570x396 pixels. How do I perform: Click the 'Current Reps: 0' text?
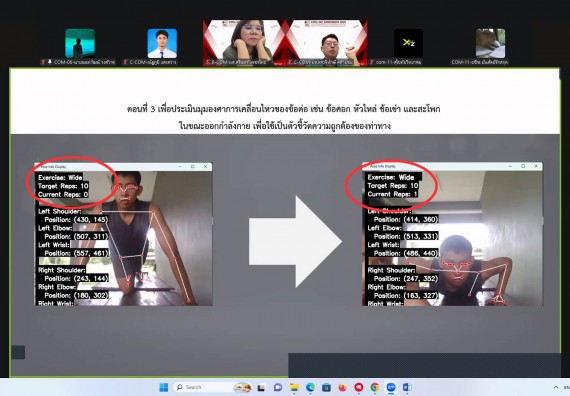coord(63,195)
